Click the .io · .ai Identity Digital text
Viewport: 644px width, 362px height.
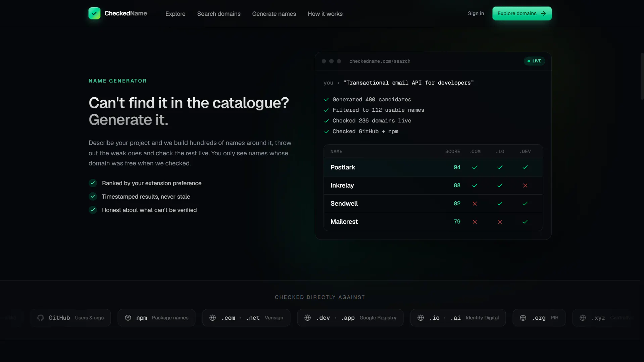pos(464,317)
